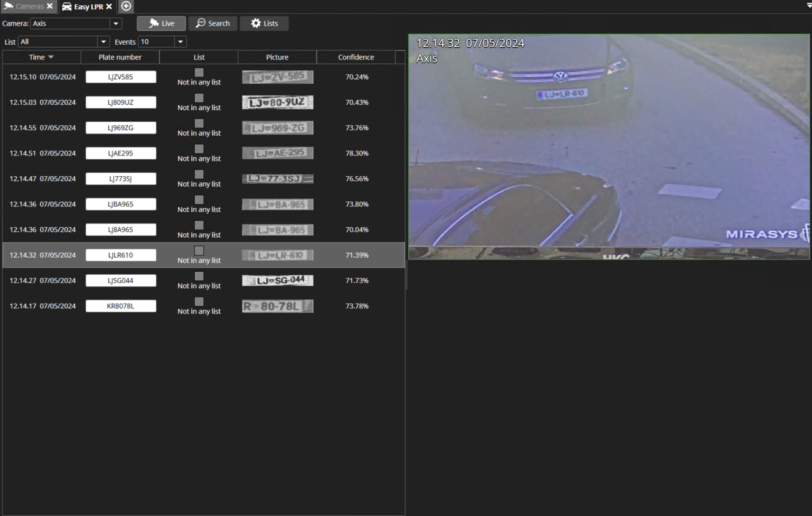
Task: Toggle list checkbox for plate KR8078L
Action: 199,302
